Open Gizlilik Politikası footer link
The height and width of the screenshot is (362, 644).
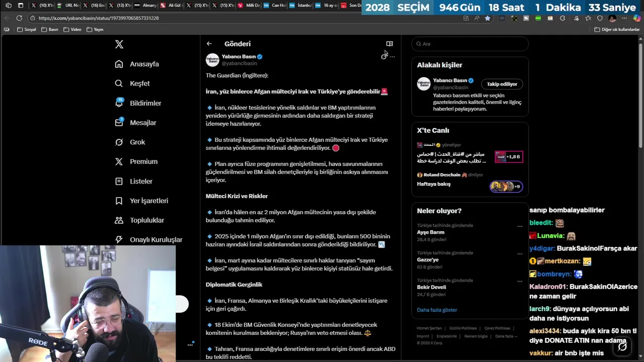463,328
